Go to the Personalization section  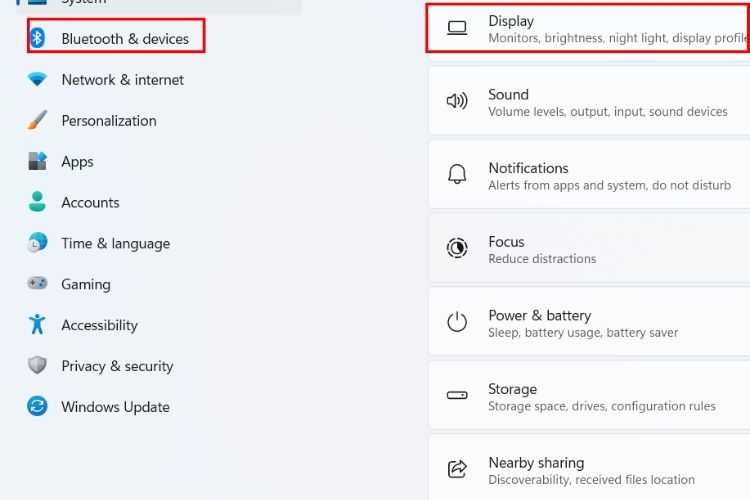point(108,121)
